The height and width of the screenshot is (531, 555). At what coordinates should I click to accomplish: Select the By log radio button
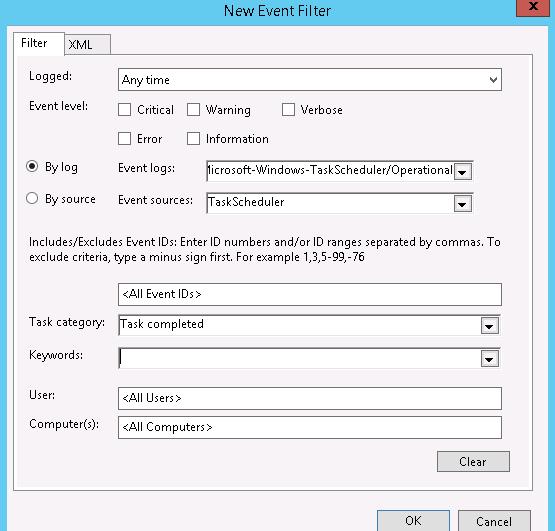point(32,166)
